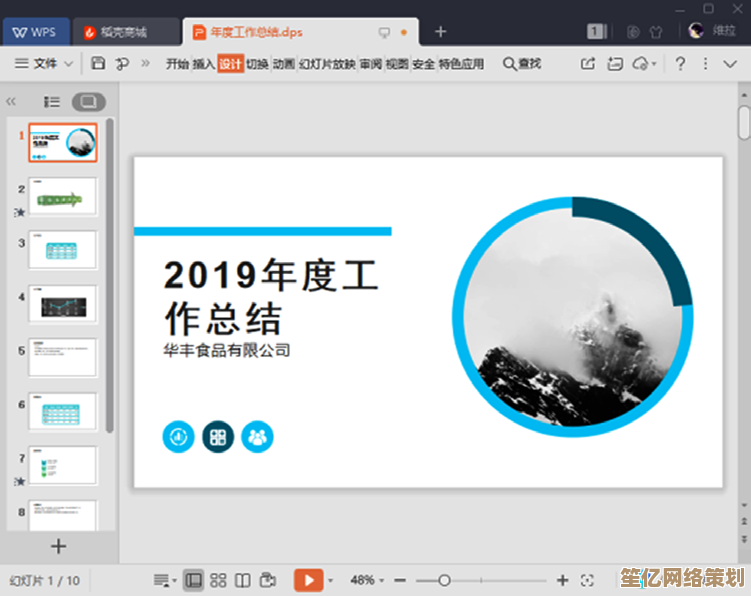Image resolution: width=751 pixels, height=596 pixels.
Task: Select slide 4 thumbnail
Action: point(62,303)
